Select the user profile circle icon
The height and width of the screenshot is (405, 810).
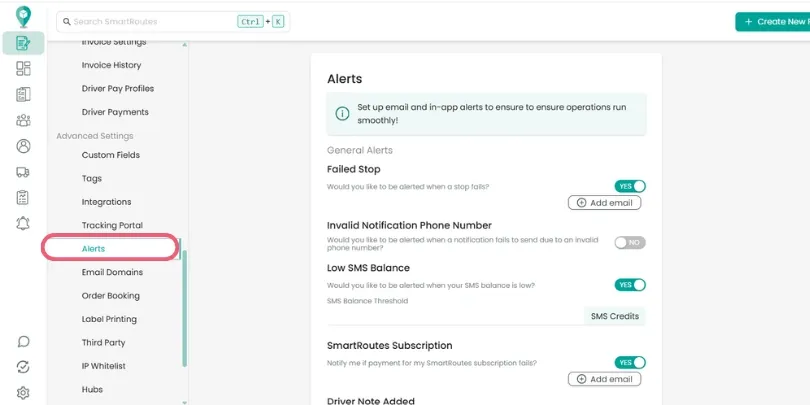point(23,146)
